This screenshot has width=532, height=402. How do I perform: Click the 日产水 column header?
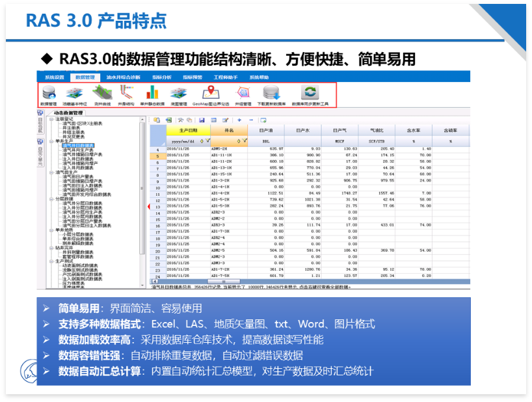[x=303, y=130]
